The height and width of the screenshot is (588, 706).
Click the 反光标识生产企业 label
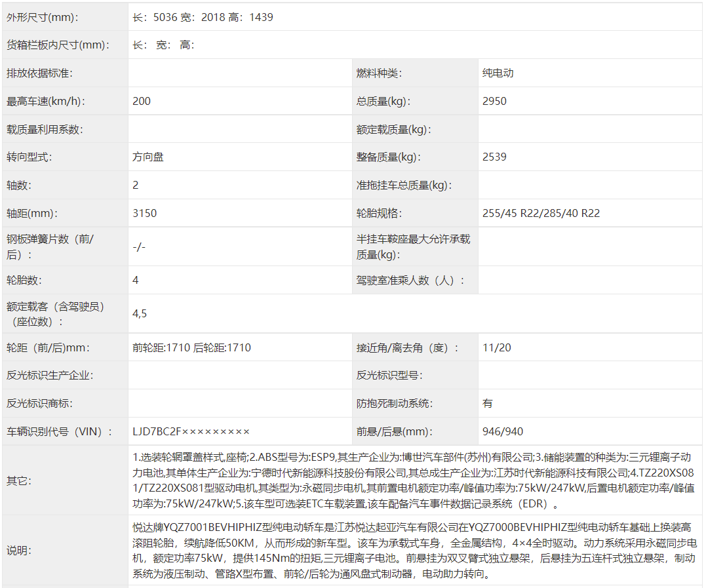pos(50,376)
